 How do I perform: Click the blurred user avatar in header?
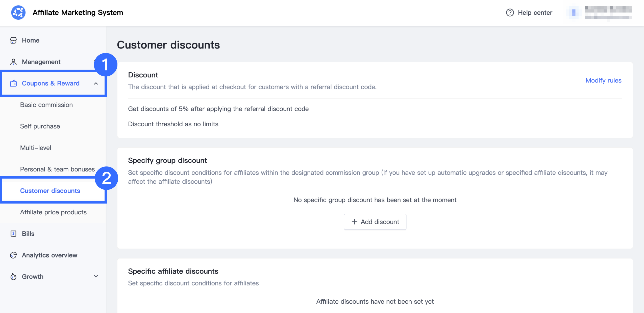click(x=574, y=12)
